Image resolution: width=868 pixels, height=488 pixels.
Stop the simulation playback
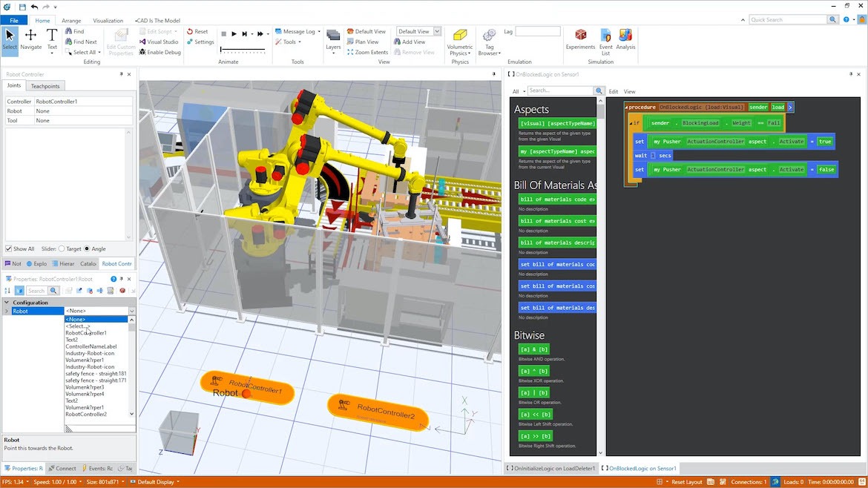coord(223,34)
